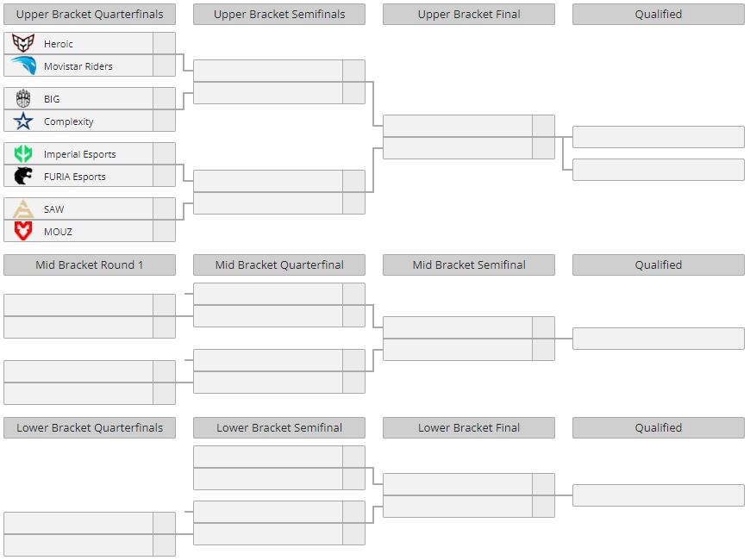This screenshot has width=750, height=560.
Task: Open the Complexity team name link
Action: (x=68, y=121)
